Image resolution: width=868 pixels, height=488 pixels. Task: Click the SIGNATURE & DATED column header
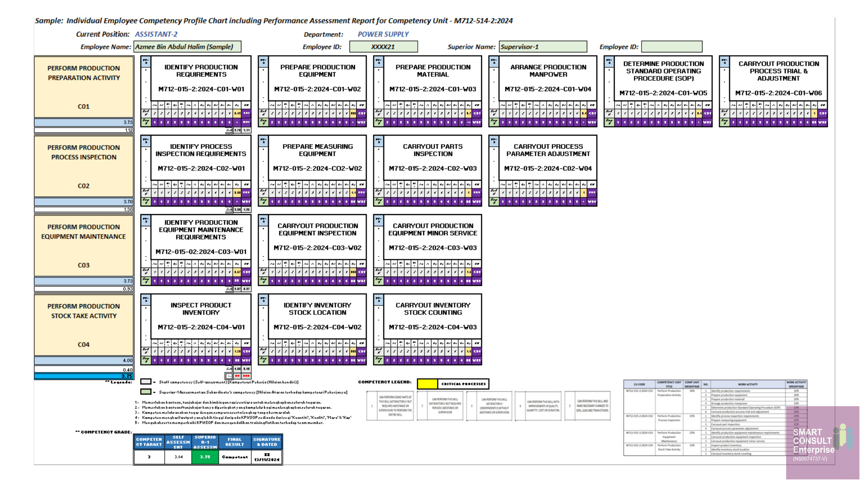click(267, 442)
